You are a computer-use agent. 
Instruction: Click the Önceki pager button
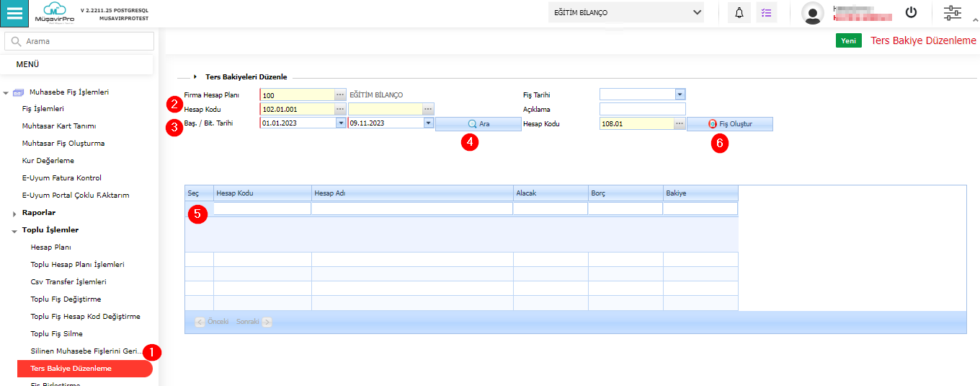click(x=213, y=322)
